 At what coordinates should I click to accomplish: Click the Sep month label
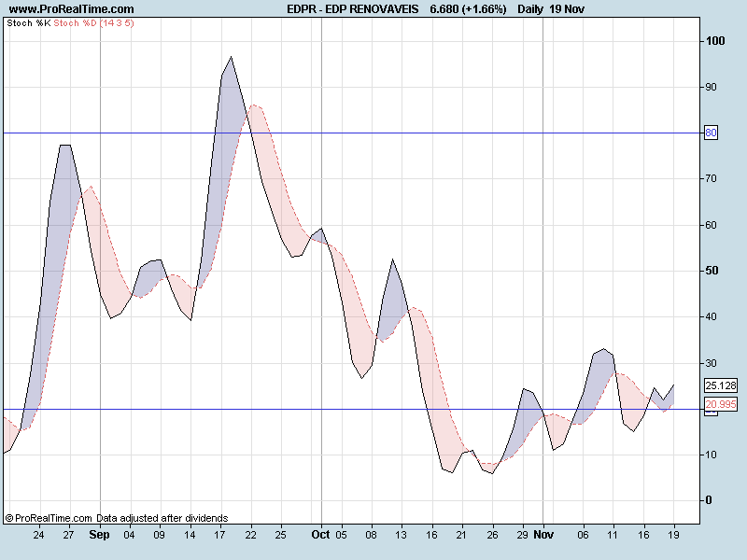point(99,534)
